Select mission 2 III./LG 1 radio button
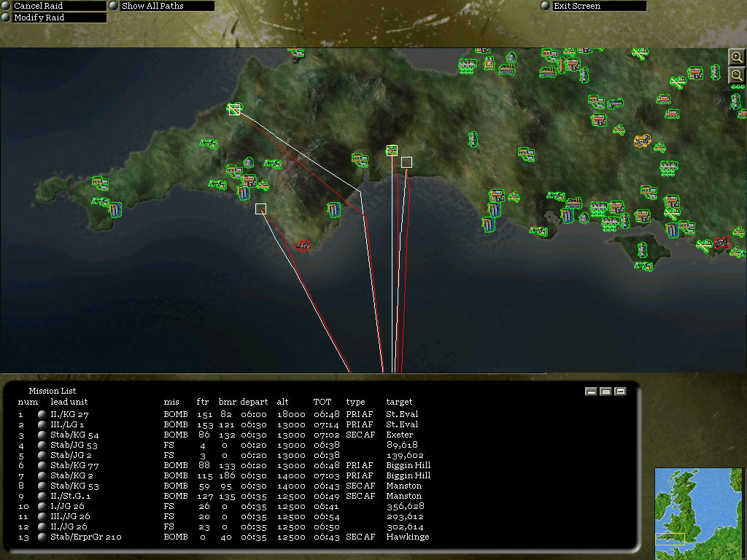 [x=42, y=424]
